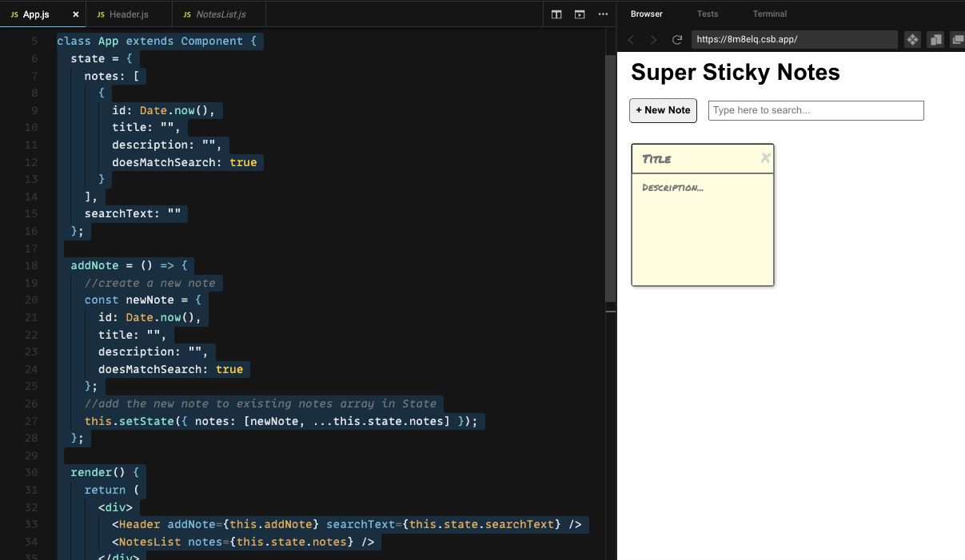Click 'searchText: ""' on line 15
This screenshot has width=965, height=560.
coord(133,213)
